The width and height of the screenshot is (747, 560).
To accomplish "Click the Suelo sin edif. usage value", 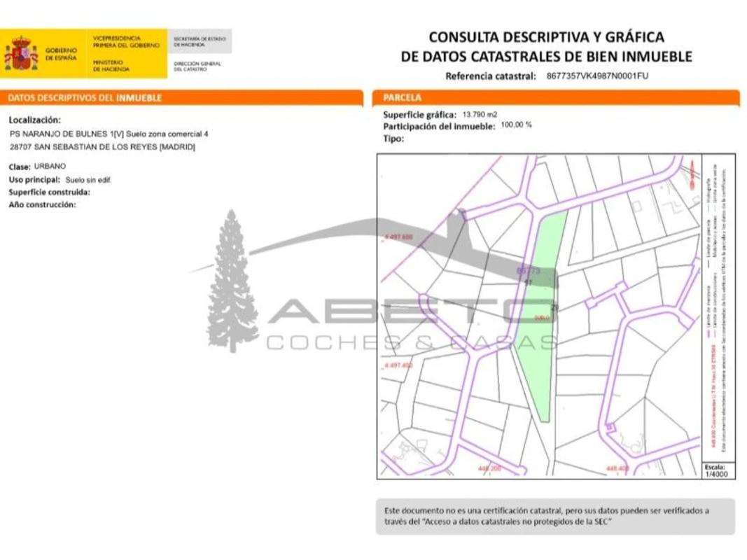I will click(x=88, y=180).
